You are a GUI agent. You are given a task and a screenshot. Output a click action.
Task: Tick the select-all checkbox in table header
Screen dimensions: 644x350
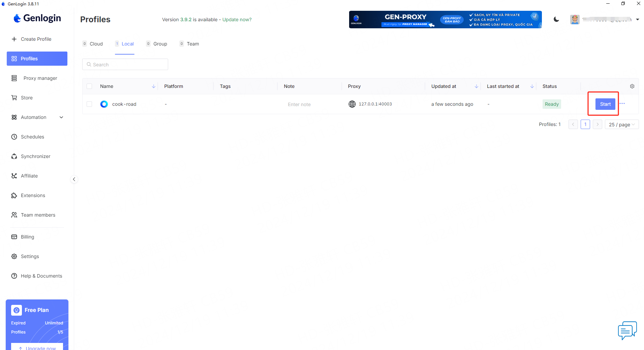(89, 86)
